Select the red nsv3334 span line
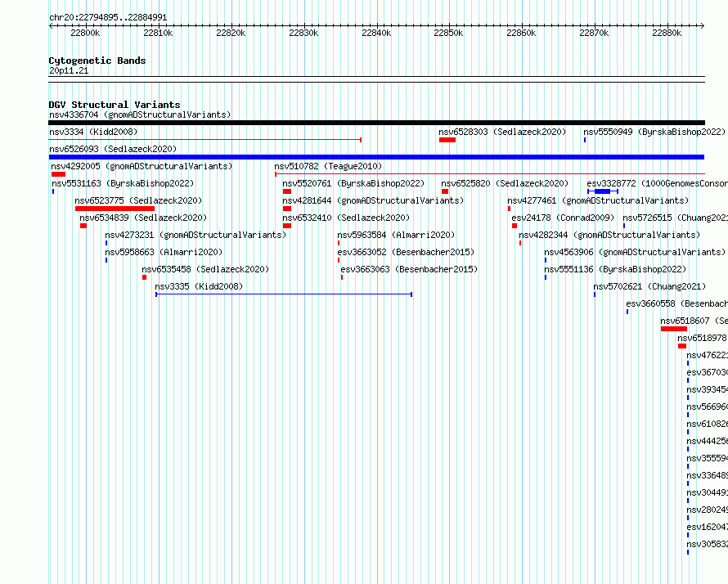The height and width of the screenshot is (584, 728). coord(204,140)
